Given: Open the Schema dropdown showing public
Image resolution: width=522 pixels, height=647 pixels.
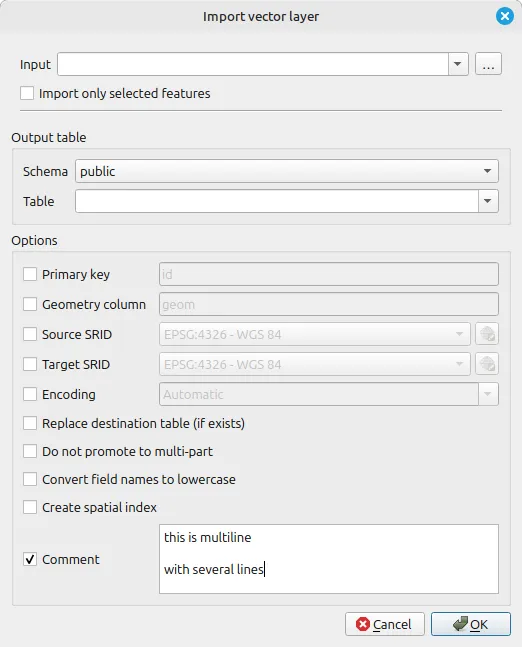Looking at the screenshot, I should click(x=287, y=171).
